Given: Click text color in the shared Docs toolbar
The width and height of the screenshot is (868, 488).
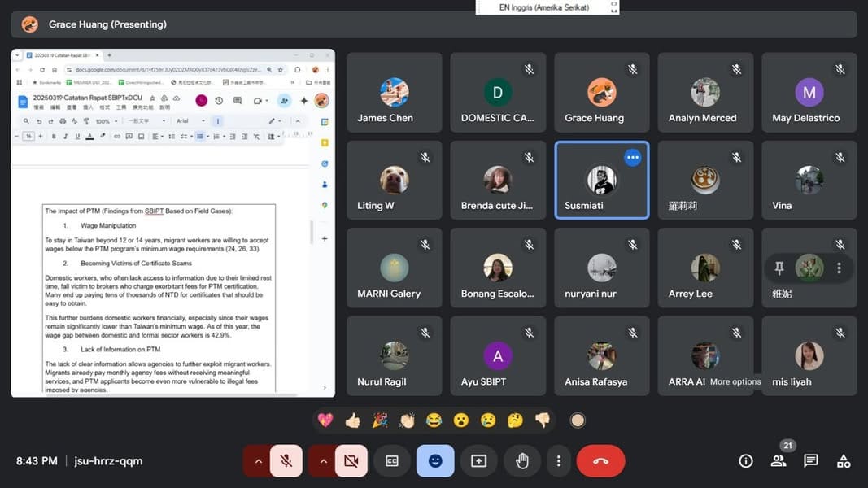Looking at the screenshot, I should point(89,136).
